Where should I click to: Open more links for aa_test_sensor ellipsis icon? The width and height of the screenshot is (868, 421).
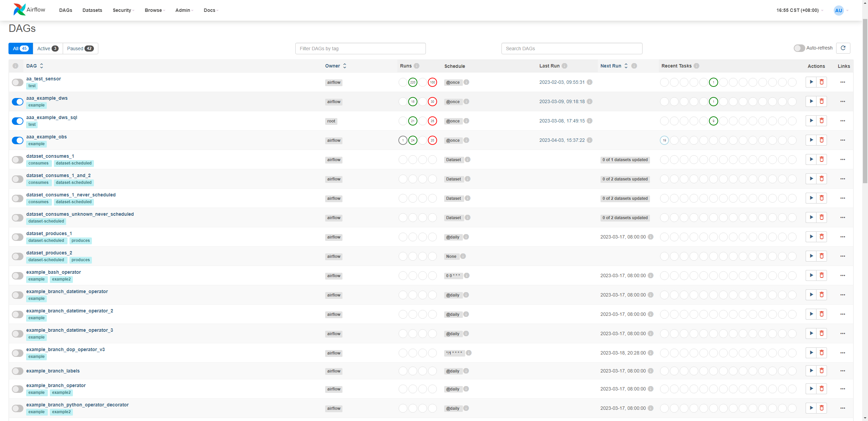point(843,82)
